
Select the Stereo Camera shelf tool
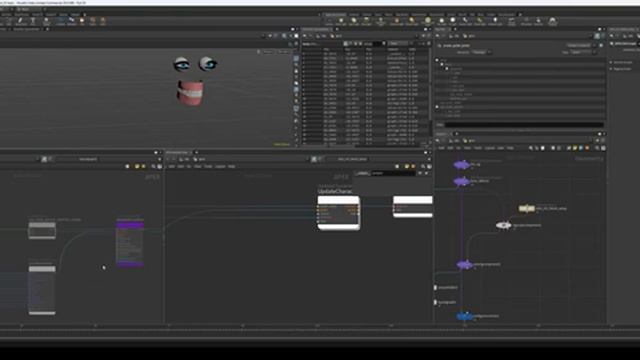[x=511, y=21]
